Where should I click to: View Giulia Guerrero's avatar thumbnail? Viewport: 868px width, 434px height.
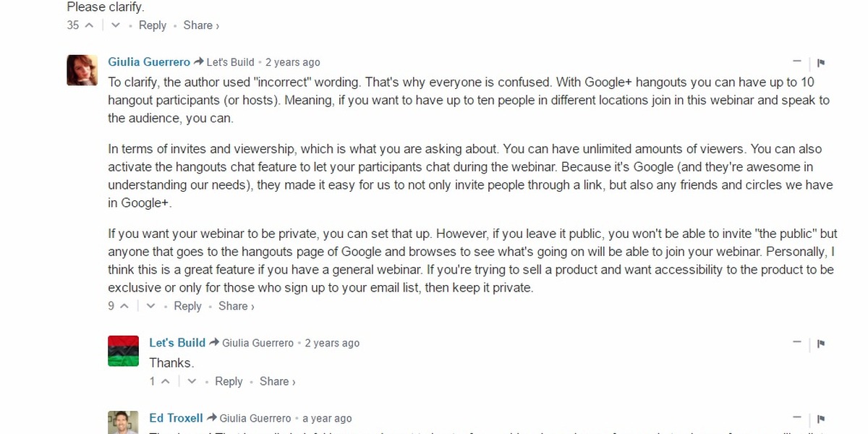click(82, 70)
